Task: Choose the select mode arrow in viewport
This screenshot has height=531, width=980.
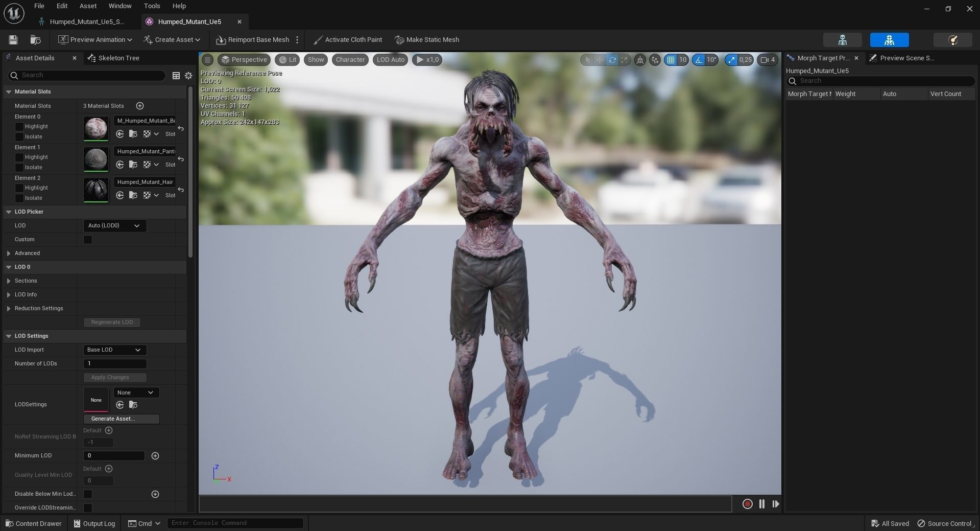Action: click(x=587, y=60)
